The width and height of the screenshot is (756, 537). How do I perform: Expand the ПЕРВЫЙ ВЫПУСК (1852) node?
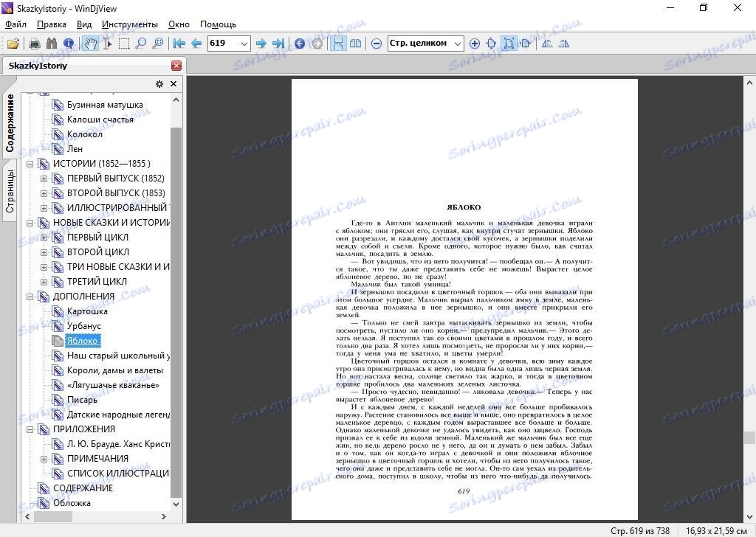pos(44,179)
